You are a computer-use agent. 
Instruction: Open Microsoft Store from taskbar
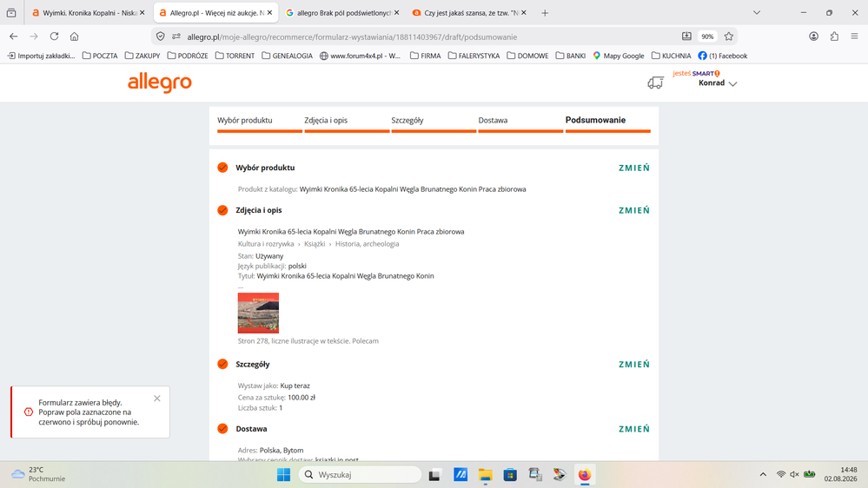pyautogui.click(x=510, y=475)
